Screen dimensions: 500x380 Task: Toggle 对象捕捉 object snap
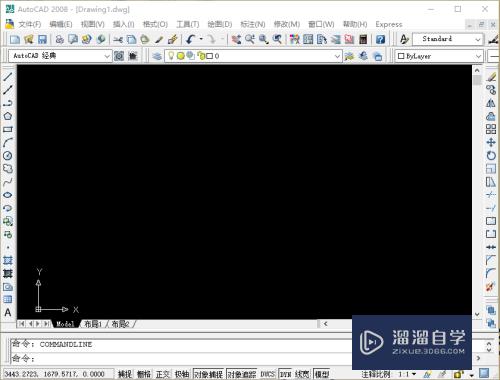208,374
